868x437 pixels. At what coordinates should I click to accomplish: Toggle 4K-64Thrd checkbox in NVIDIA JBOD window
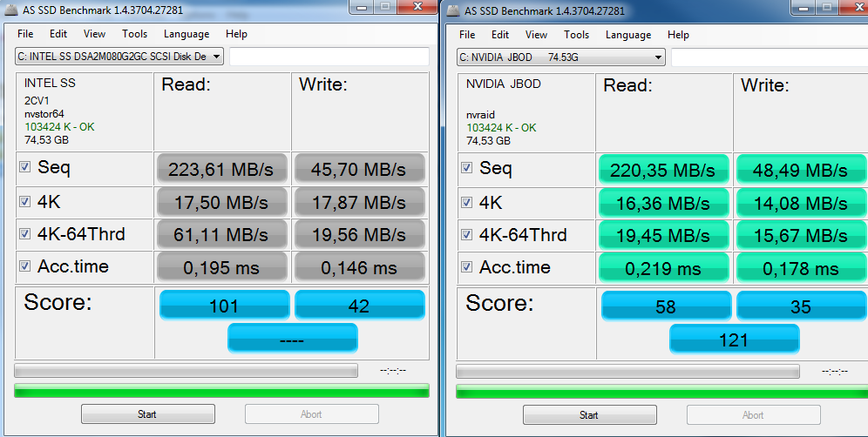466,234
